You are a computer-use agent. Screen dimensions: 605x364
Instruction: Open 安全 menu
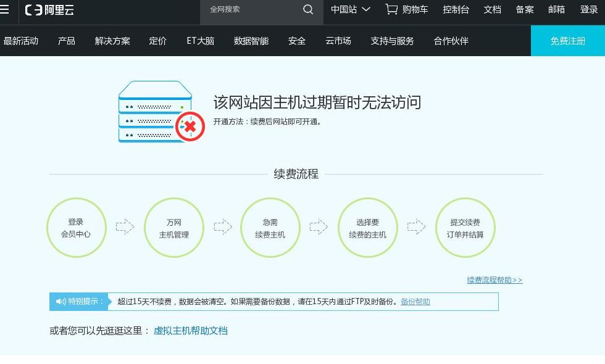[297, 41]
